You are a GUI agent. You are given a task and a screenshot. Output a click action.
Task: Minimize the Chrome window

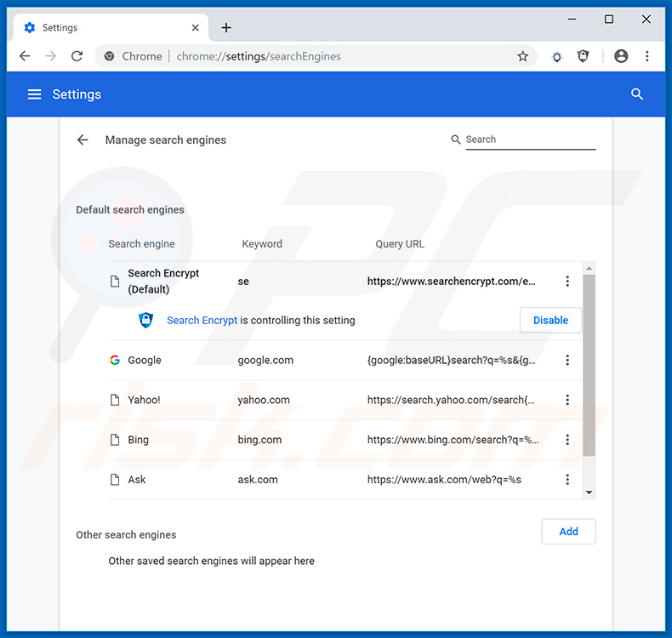coord(572,20)
